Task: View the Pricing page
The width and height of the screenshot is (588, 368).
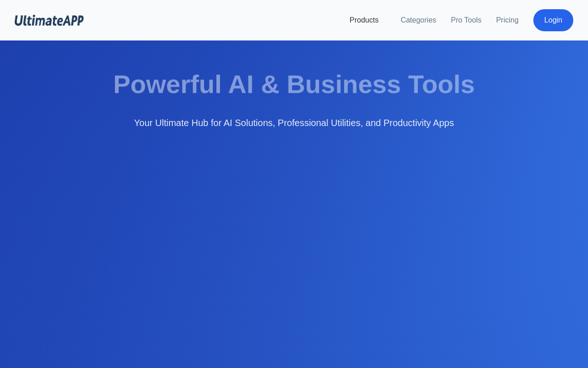Action: pyautogui.click(x=507, y=20)
